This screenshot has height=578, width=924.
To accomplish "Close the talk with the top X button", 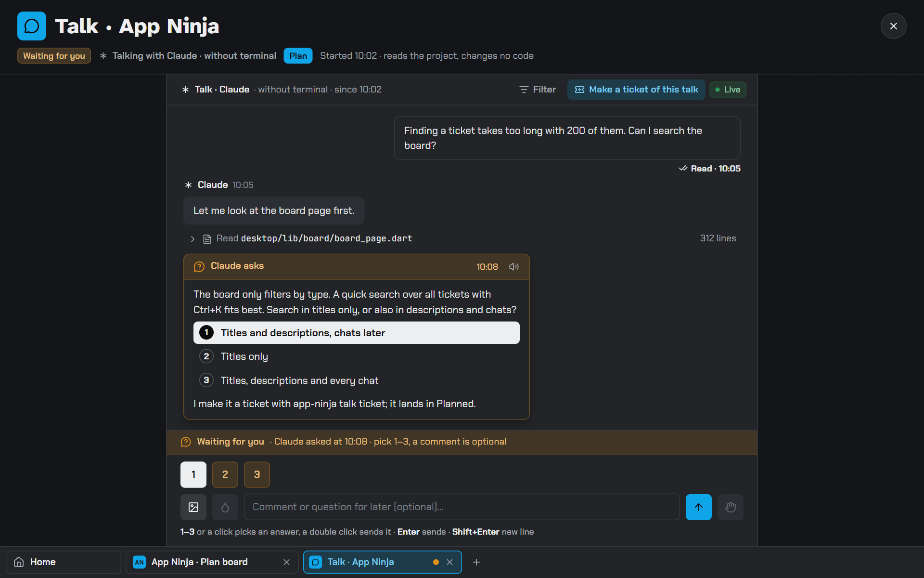I will pyautogui.click(x=893, y=26).
